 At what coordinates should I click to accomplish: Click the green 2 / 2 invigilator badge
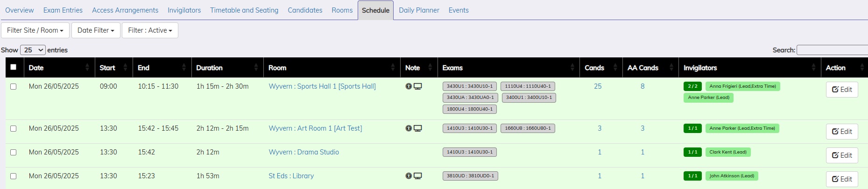tap(692, 86)
